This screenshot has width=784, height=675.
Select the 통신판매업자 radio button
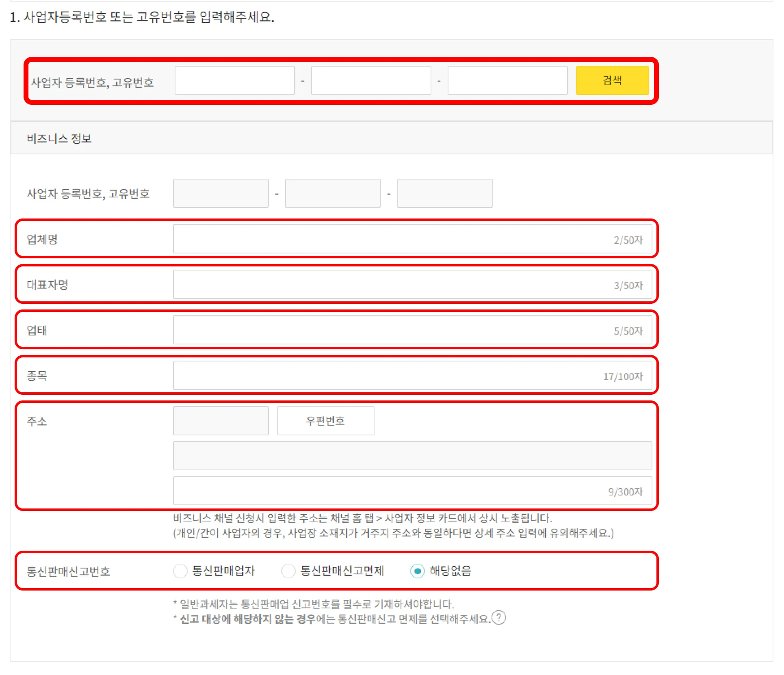click(180, 571)
